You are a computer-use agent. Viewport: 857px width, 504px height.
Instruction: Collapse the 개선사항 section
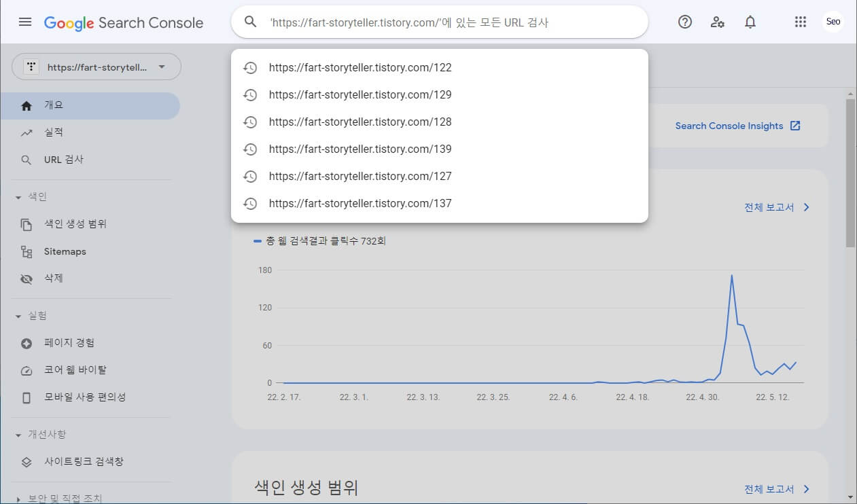click(x=18, y=435)
